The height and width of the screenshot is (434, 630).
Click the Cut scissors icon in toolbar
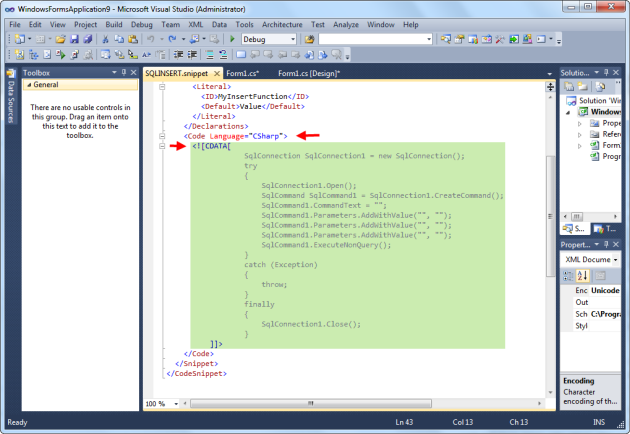(x=105, y=39)
